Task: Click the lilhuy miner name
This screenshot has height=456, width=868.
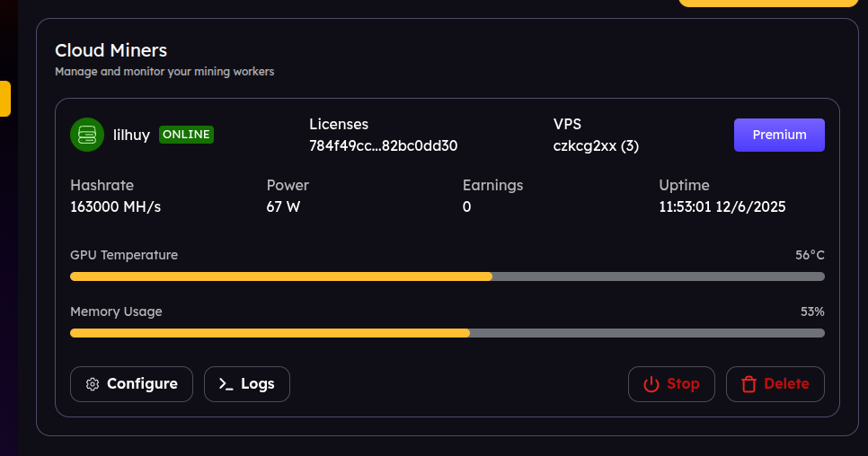Action: 131,135
